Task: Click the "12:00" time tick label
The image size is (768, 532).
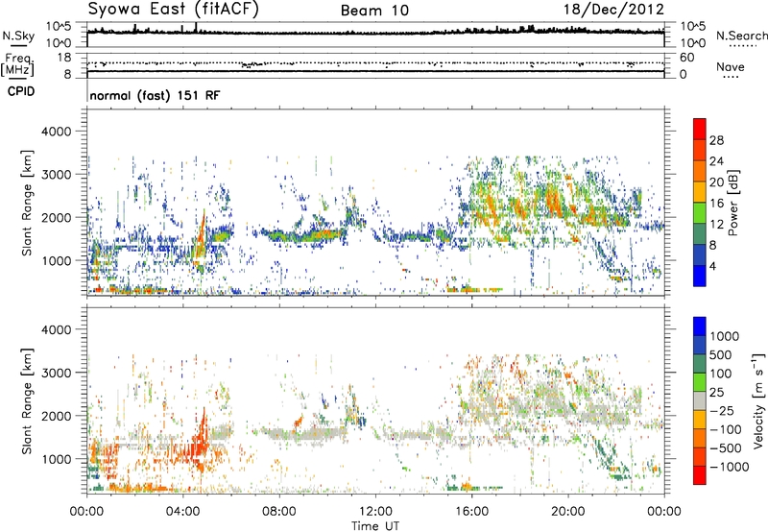Action: (x=375, y=512)
